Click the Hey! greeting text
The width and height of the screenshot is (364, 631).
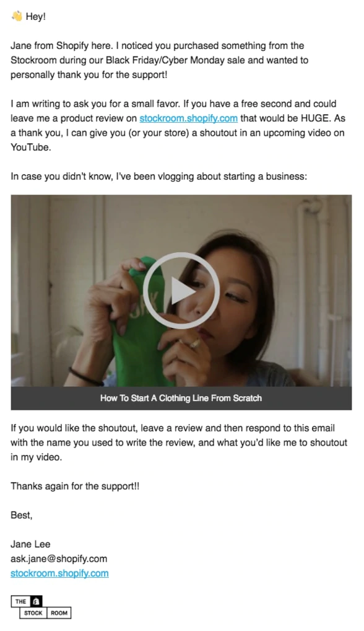click(36, 17)
